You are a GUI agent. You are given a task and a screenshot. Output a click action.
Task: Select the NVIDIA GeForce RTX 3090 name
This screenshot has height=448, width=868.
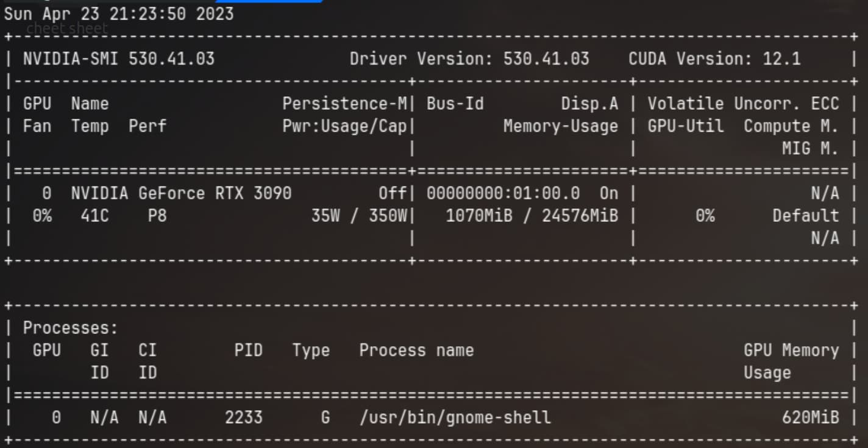pyautogui.click(x=181, y=193)
